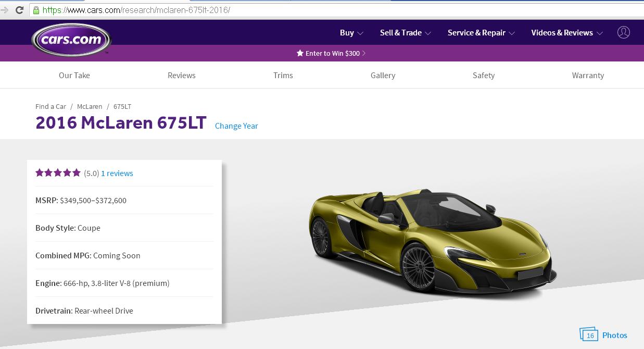
Task: Click the Change Year link
Action: 236,126
